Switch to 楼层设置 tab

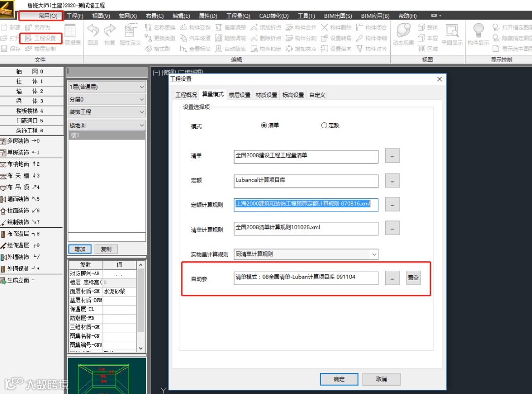point(239,95)
